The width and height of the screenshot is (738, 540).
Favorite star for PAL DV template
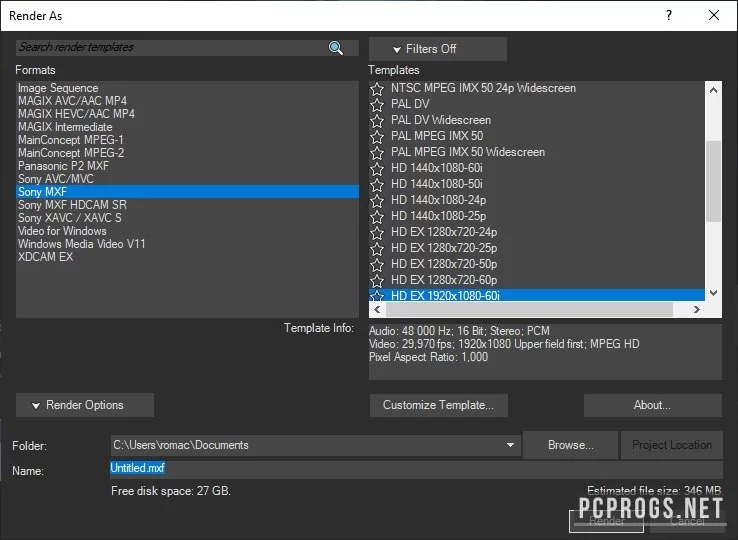click(x=377, y=105)
